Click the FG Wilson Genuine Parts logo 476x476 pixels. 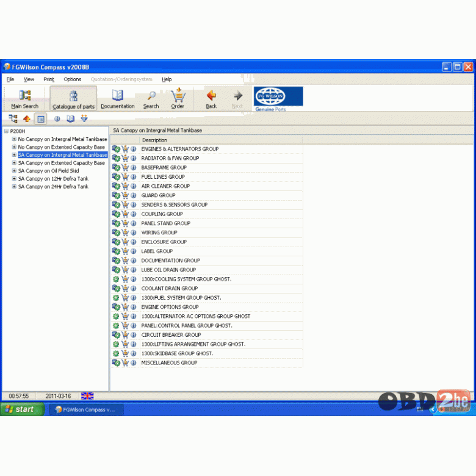pyautogui.click(x=278, y=99)
